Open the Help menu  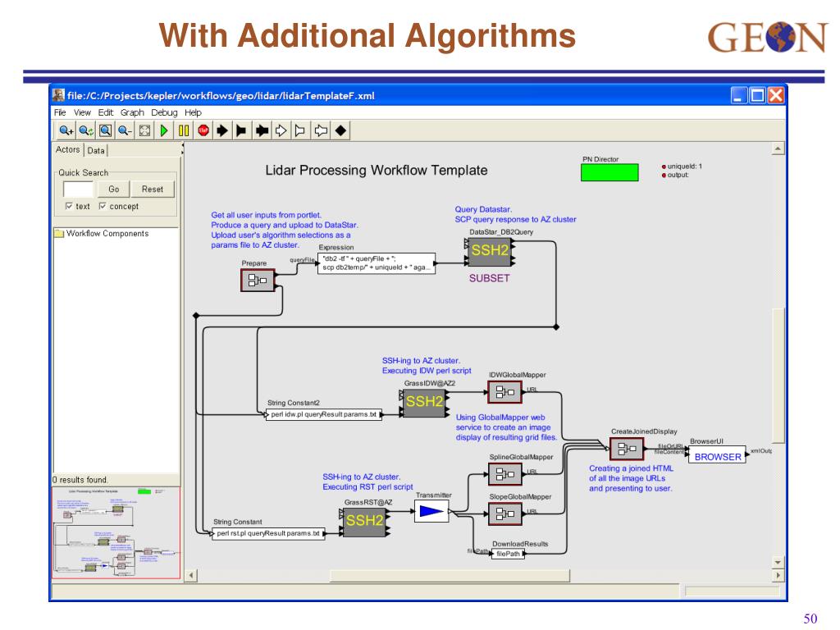[x=193, y=112]
